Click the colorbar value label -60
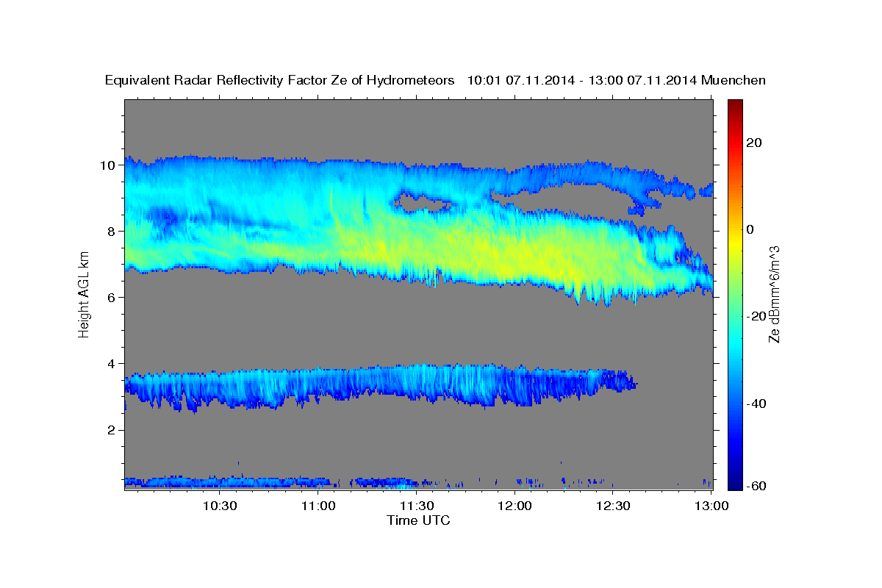882x588 pixels. coord(757,485)
